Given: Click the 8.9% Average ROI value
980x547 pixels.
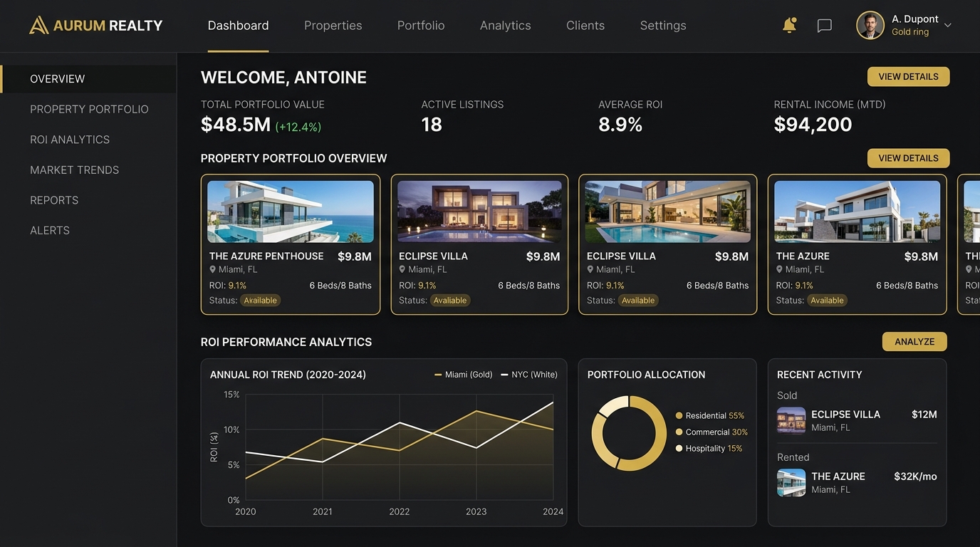Looking at the screenshot, I should coord(620,125).
